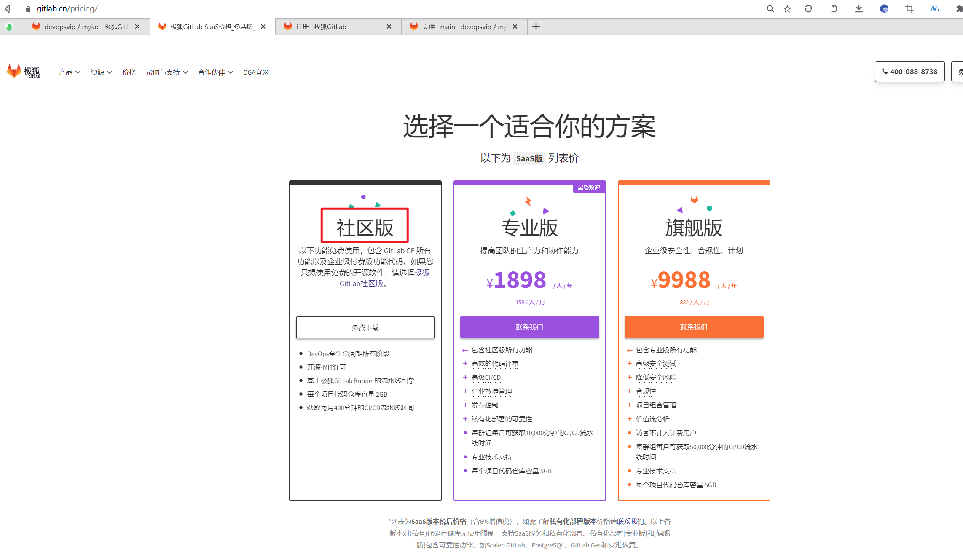Viewport: 963px width, 560px height.
Task: Switch to 极狐GitLab SaaS价格 tab
Action: pyautogui.click(x=212, y=27)
